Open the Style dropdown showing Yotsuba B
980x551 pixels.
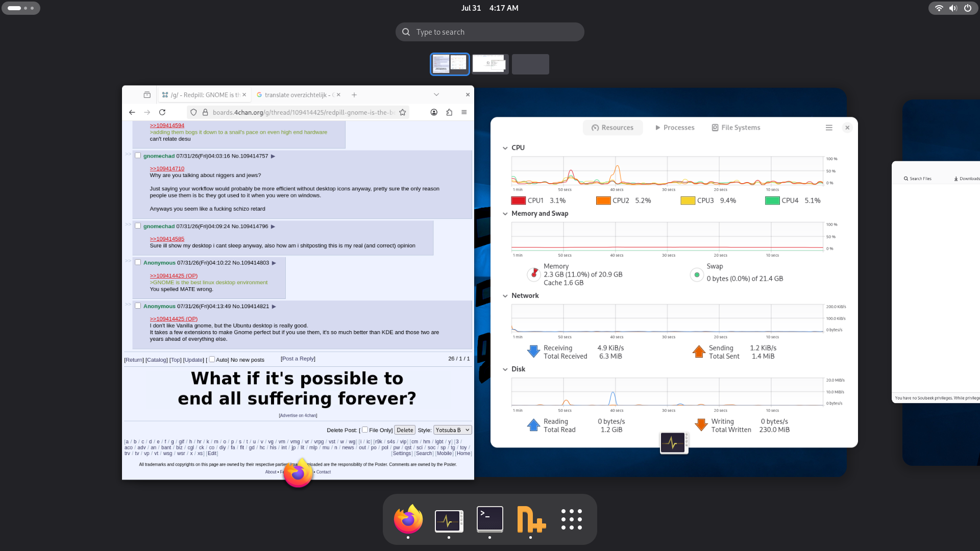point(453,430)
